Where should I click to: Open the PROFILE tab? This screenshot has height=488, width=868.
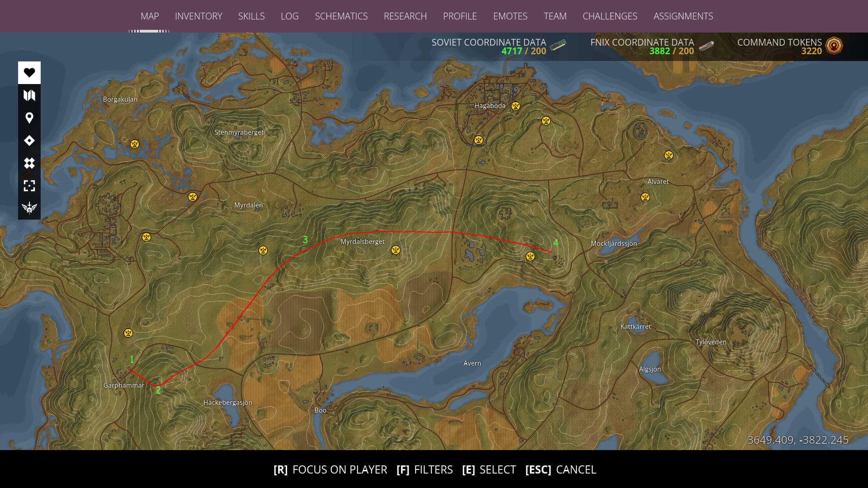(x=460, y=16)
